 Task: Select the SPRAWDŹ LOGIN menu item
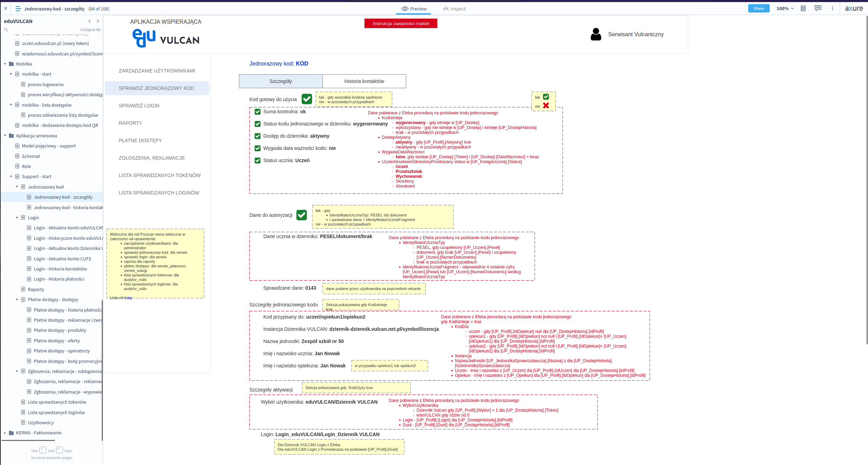click(x=139, y=106)
